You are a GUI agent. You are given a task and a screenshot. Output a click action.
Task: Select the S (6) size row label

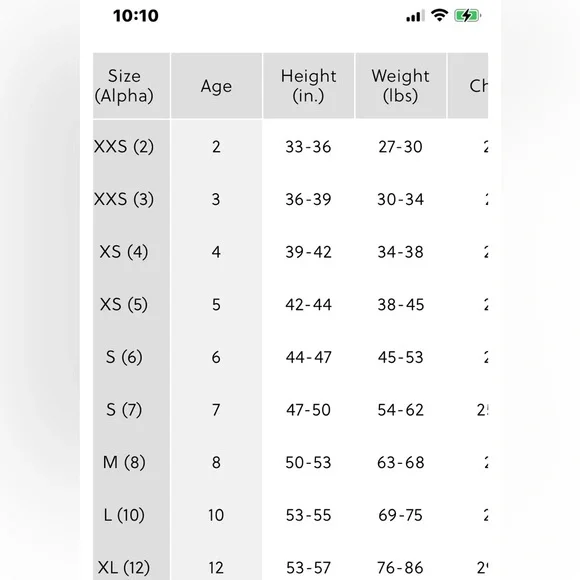(124, 357)
